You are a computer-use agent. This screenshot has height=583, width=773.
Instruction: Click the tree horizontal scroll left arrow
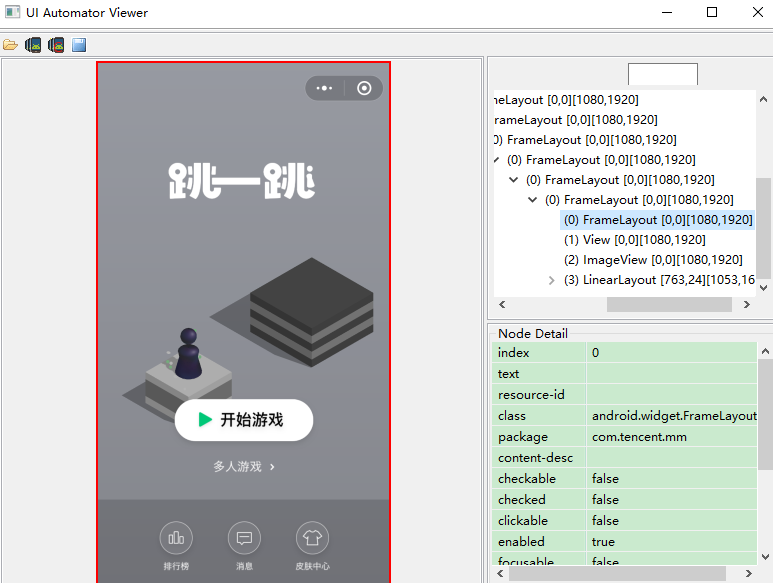pos(502,305)
